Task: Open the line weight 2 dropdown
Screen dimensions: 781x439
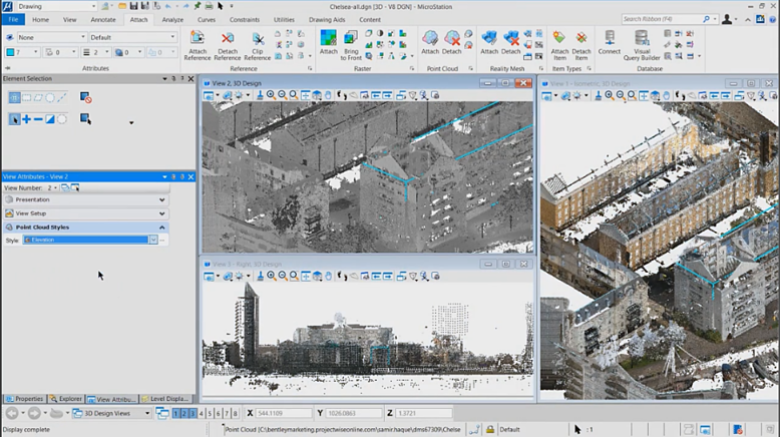Action: coord(96,52)
